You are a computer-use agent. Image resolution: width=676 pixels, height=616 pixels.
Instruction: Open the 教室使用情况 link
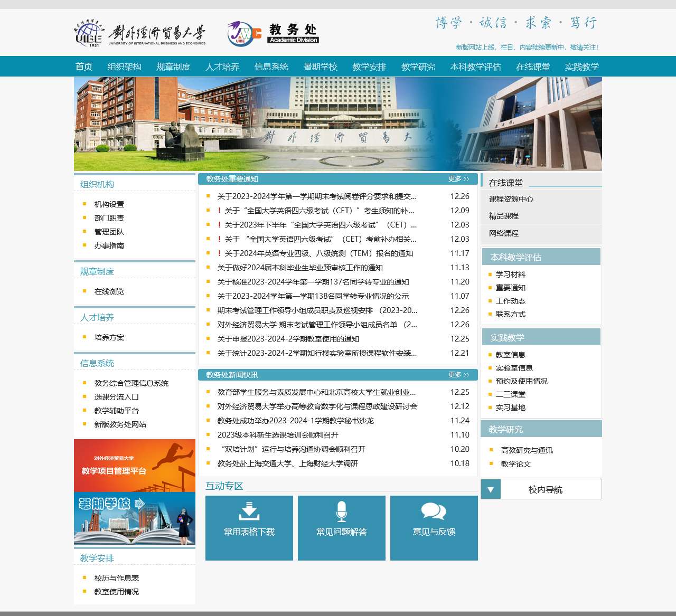pyautogui.click(x=117, y=592)
